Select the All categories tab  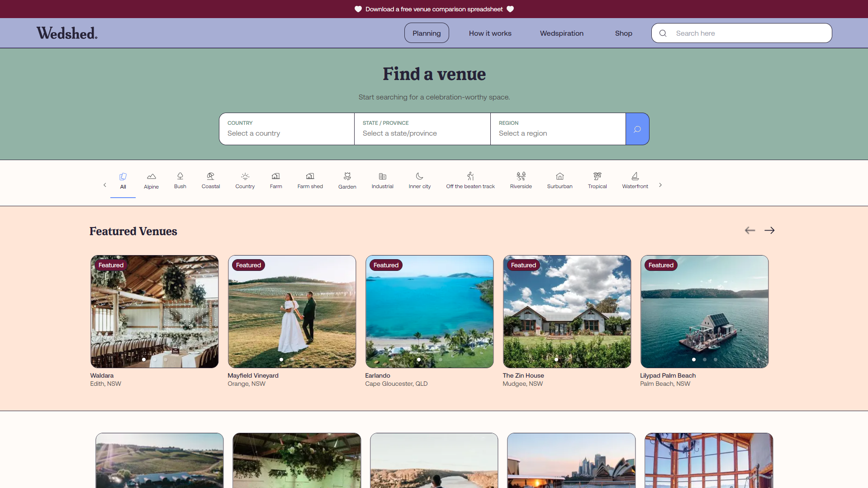123,180
